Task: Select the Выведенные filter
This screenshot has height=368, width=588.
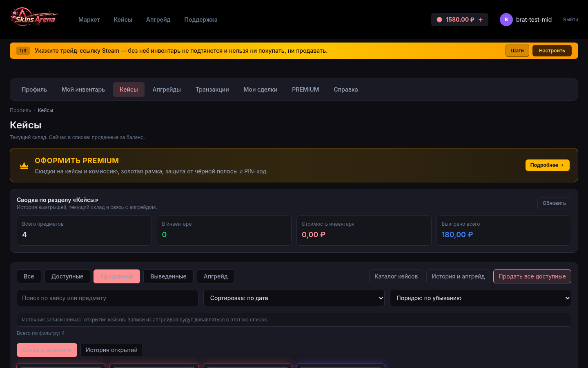Action: point(168,276)
